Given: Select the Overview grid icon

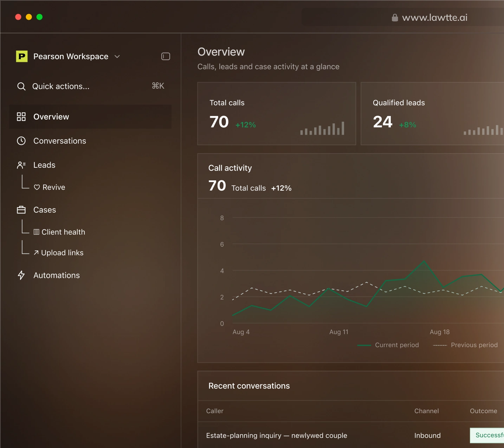Looking at the screenshot, I should point(21,117).
